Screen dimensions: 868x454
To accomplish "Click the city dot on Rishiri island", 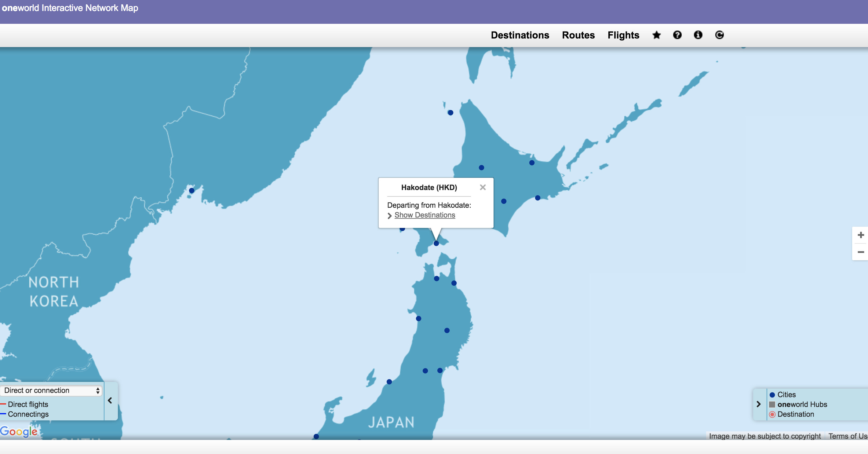I will pos(450,112).
